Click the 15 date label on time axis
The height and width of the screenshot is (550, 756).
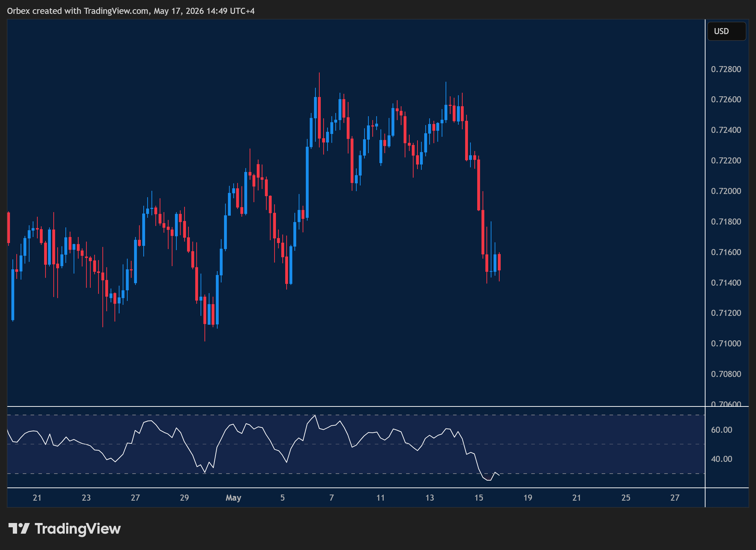[479, 498]
